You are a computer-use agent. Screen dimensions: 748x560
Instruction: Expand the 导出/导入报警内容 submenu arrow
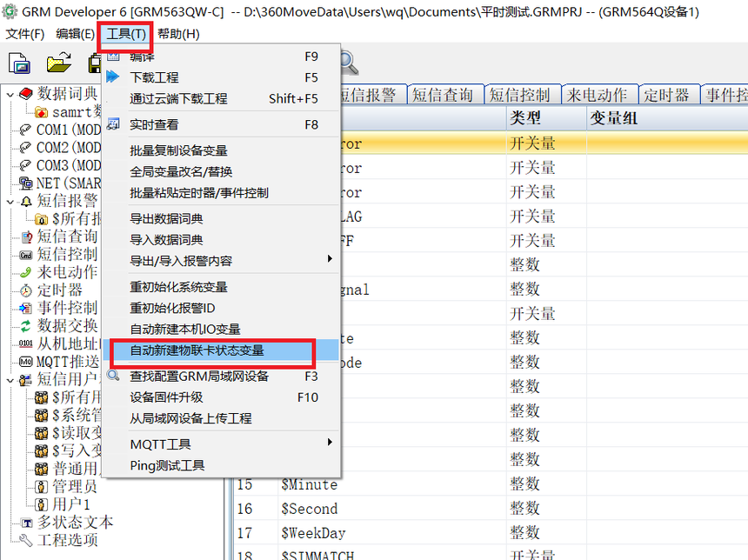(x=329, y=258)
